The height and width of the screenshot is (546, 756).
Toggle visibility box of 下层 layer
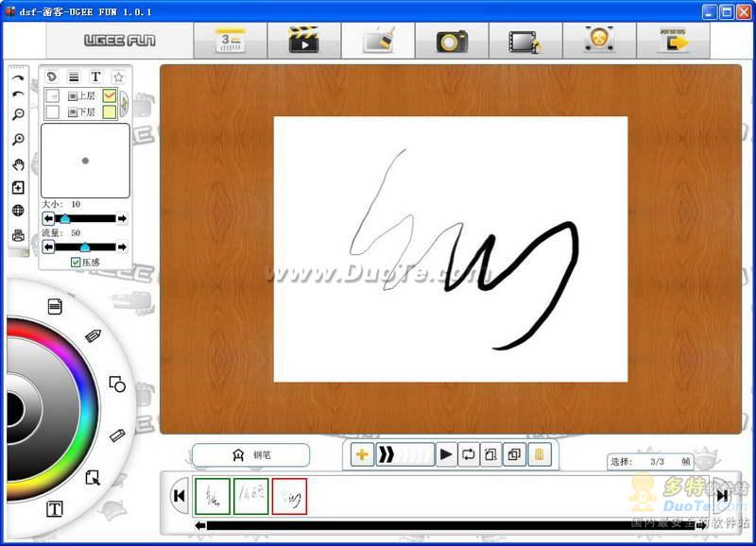point(52,112)
